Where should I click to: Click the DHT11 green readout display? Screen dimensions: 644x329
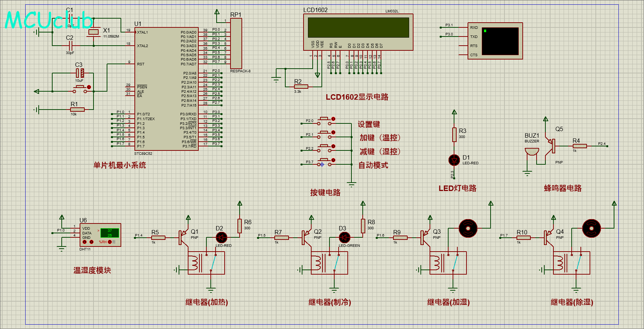point(110,233)
